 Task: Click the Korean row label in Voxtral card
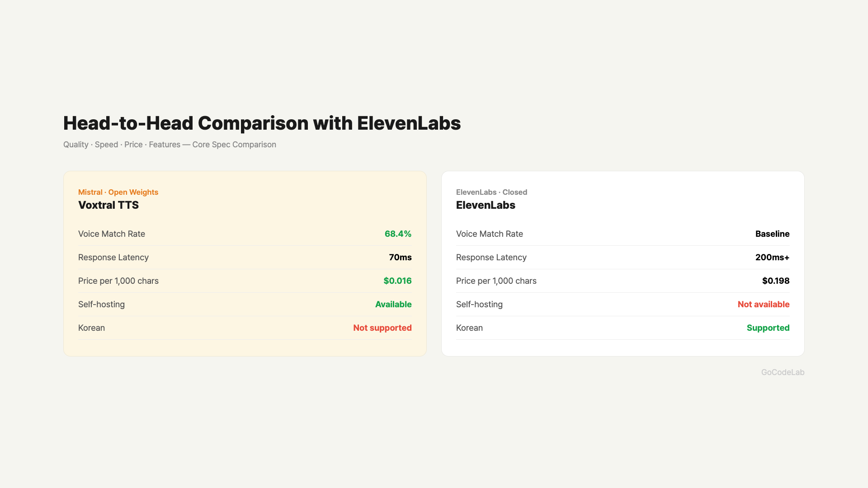(x=91, y=328)
